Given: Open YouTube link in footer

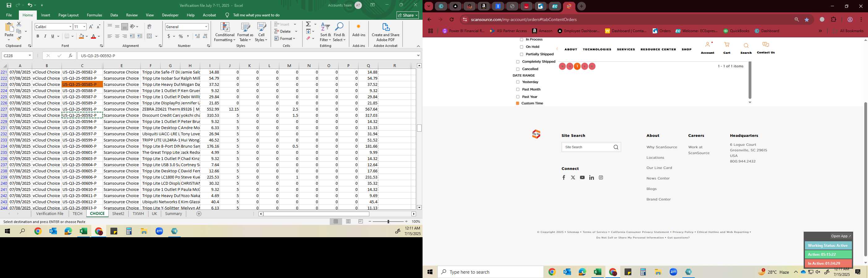Looking at the screenshot, I should click(582, 178).
